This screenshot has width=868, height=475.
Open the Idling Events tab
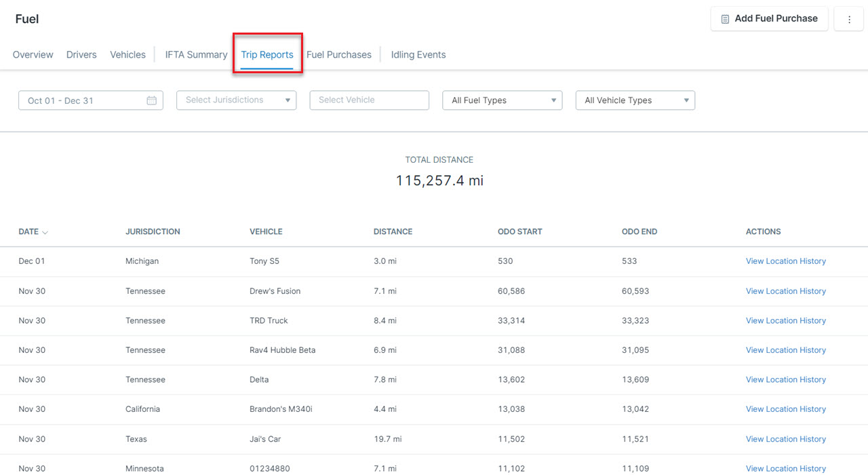(x=418, y=55)
